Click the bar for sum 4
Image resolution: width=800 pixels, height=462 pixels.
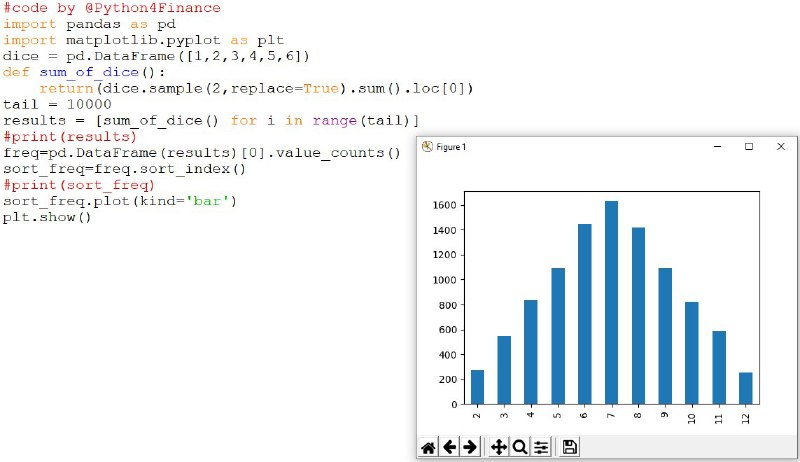click(531, 352)
